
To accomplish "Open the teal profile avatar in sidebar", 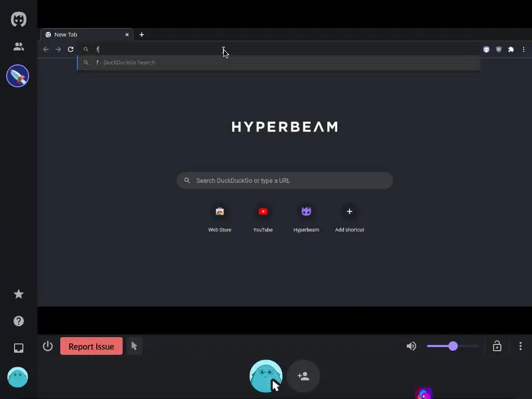I will (x=18, y=377).
